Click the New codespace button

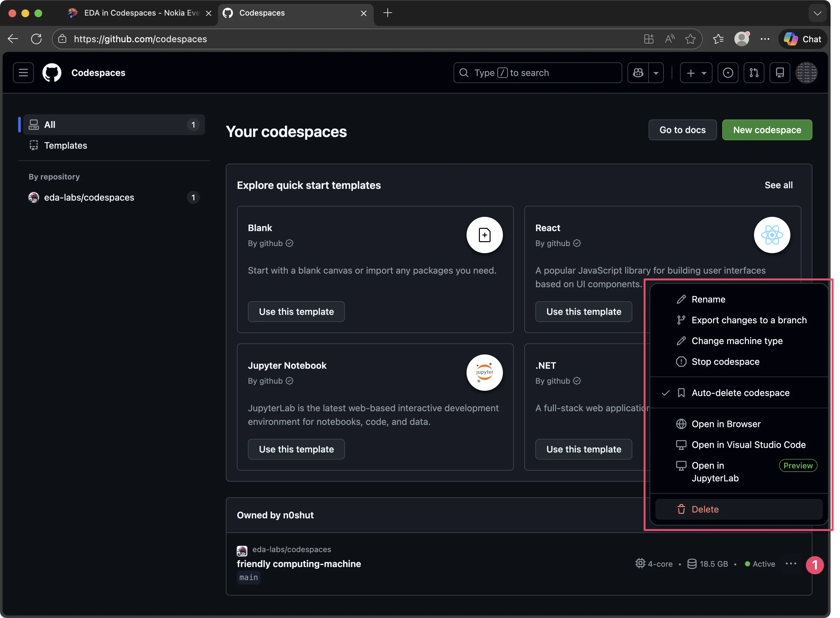click(x=767, y=130)
